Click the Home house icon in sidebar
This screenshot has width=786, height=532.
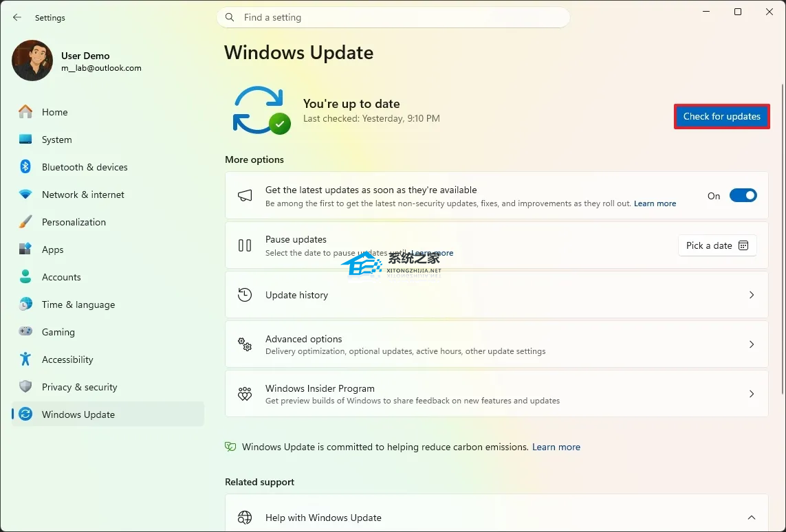click(x=25, y=112)
